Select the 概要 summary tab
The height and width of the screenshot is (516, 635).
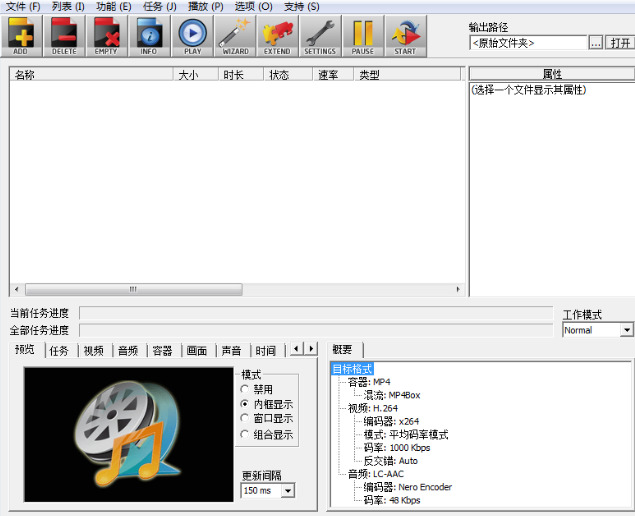click(343, 349)
